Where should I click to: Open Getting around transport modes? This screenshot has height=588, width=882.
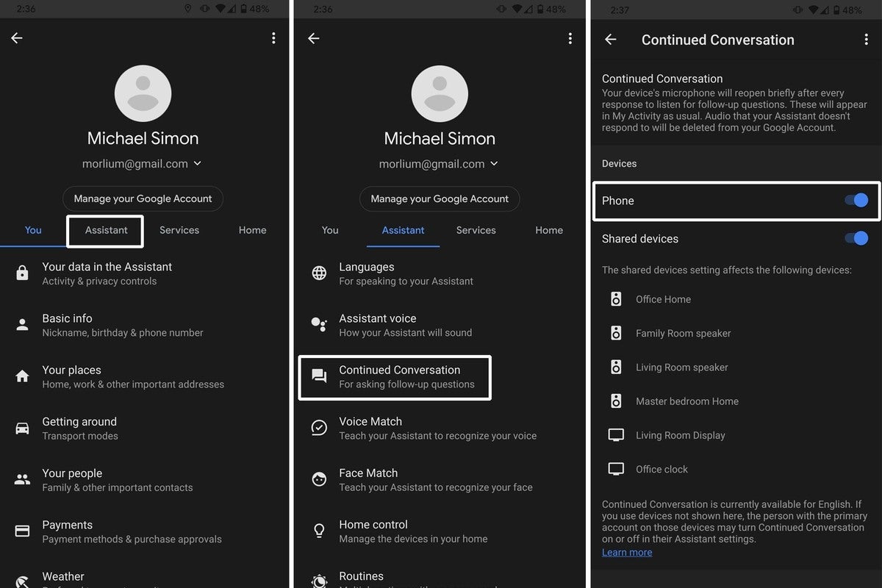[145, 428]
